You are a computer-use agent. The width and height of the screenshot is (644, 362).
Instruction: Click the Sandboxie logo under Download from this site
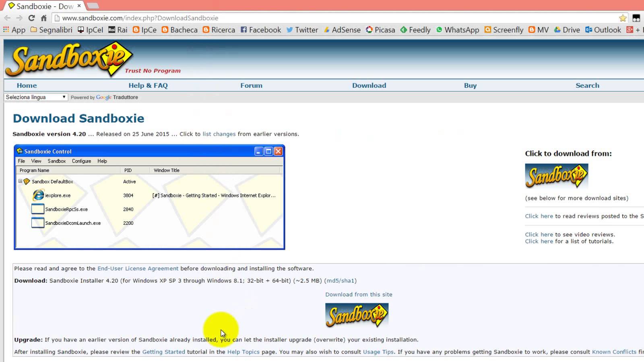tap(357, 315)
